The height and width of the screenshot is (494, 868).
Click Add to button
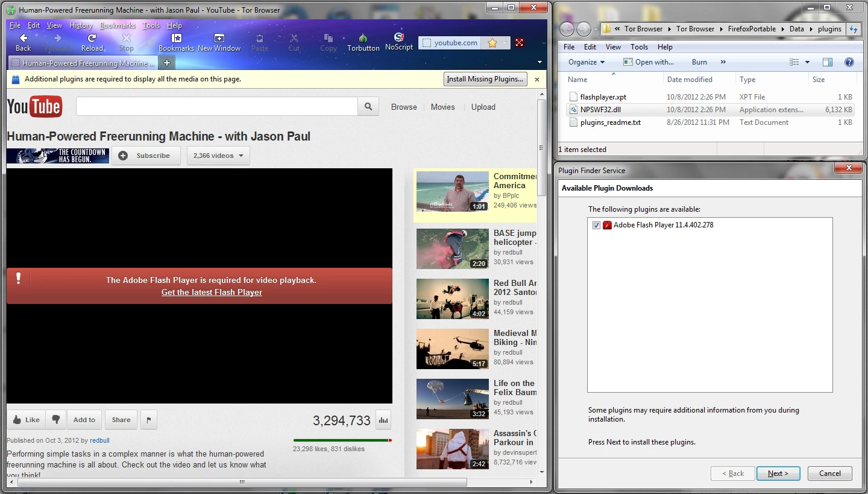(x=84, y=420)
